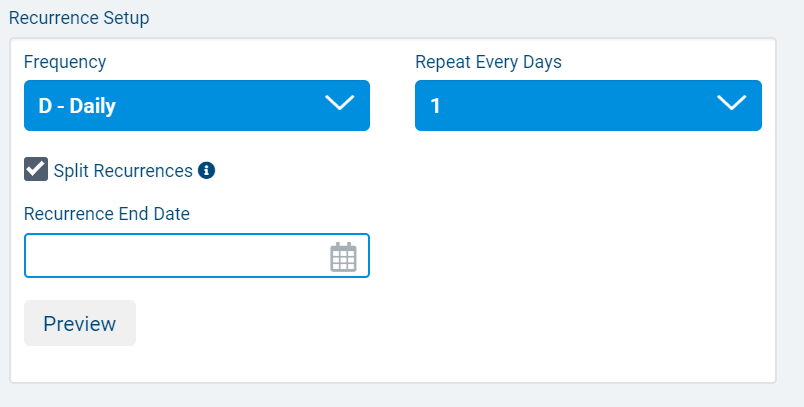804x407 pixels.
Task: Toggle Split Recurrences via its text label
Action: pos(122,171)
